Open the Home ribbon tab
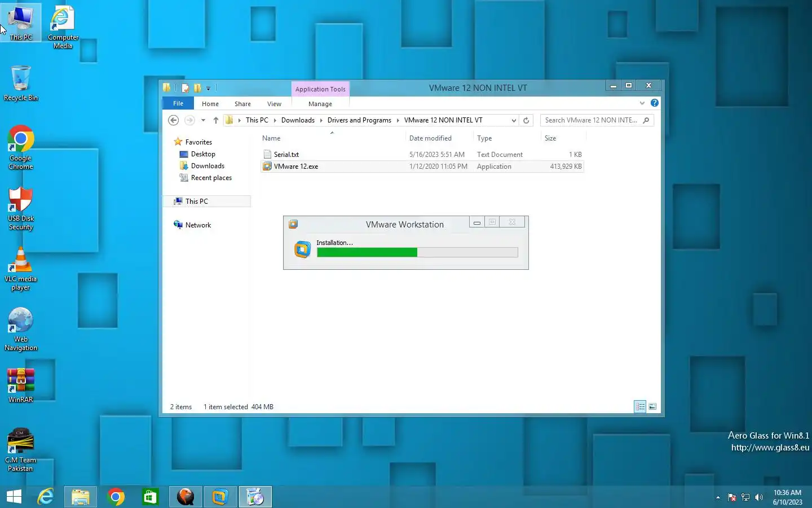Image resolution: width=812 pixels, height=508 pixels. tap(210, 104)
